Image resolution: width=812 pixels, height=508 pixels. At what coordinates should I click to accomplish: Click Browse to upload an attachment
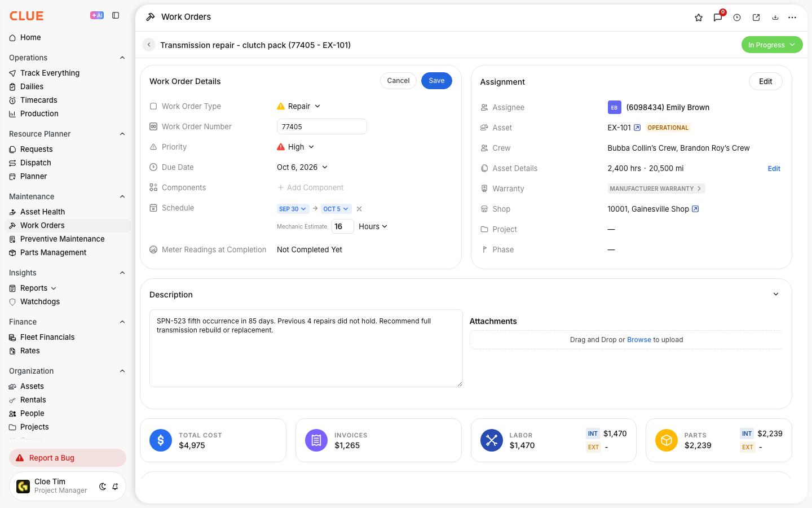point(639,340)
